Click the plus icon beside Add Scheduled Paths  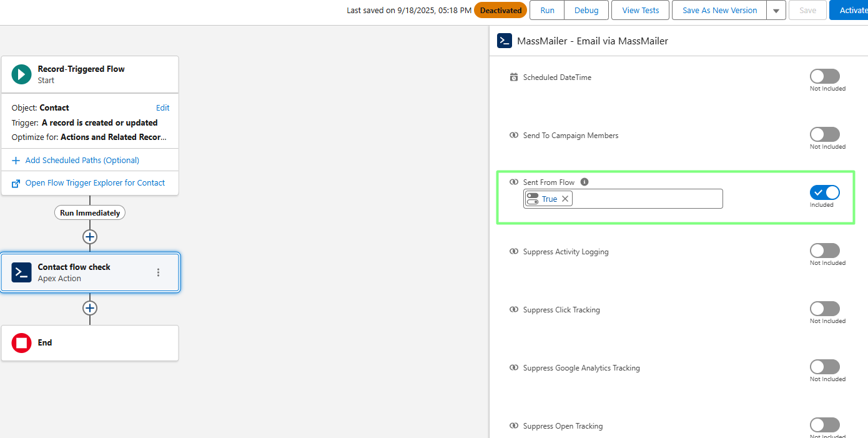point(16,161)
